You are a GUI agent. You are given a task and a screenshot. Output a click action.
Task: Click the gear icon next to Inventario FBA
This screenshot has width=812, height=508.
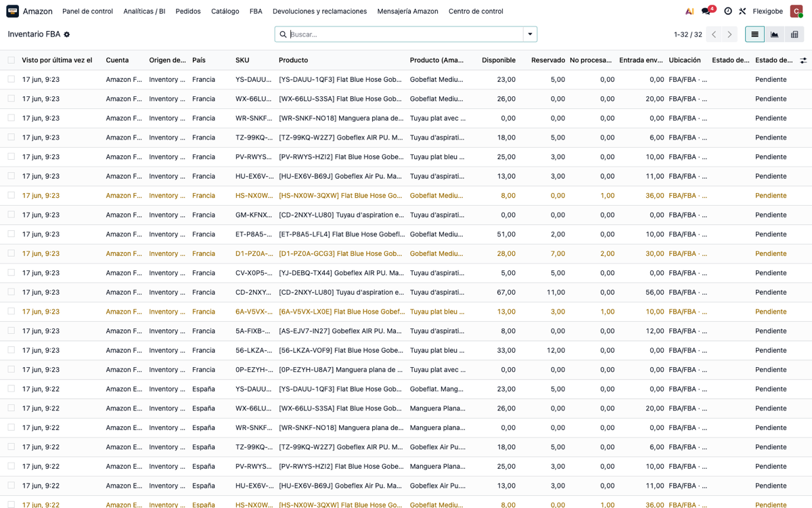[67, 35]
